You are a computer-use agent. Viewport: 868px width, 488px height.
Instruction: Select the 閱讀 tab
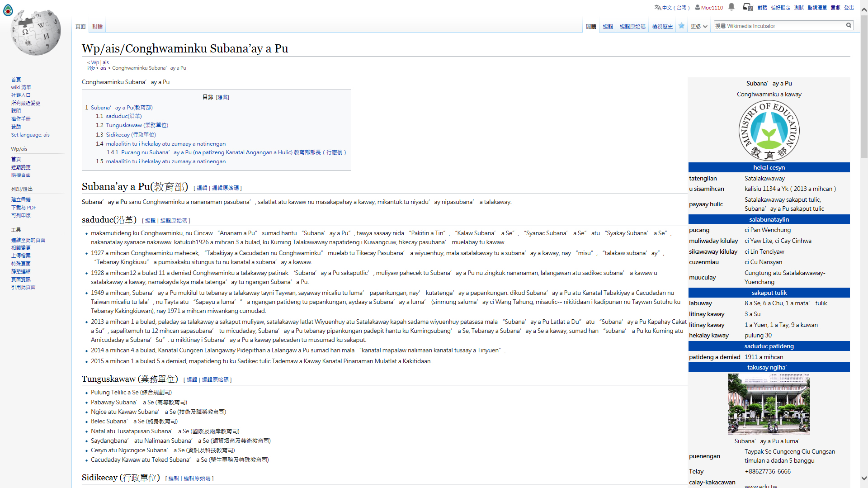pyautogui.click(x=591, y=27)
